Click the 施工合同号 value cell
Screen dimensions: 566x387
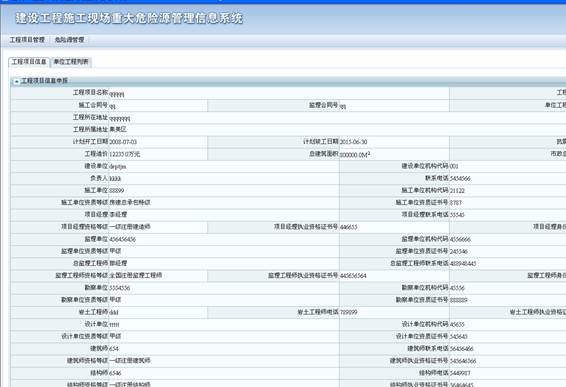click(x=113, y=106)
